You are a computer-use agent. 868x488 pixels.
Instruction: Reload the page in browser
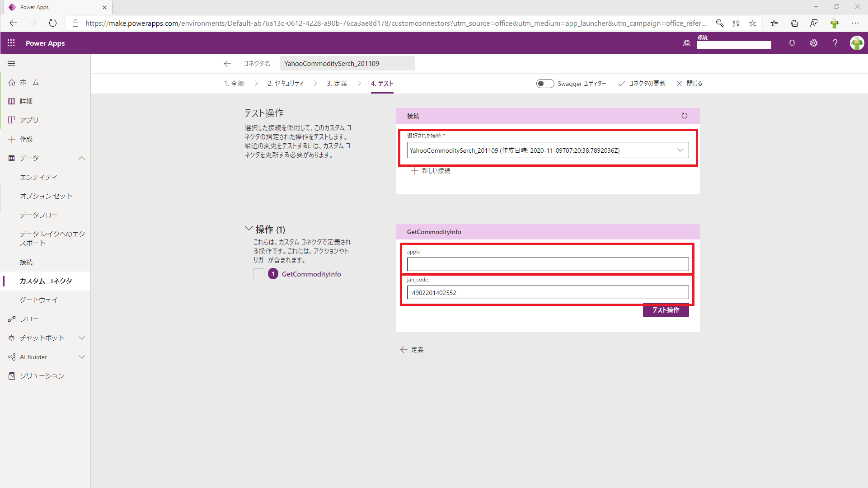point(53,23)
